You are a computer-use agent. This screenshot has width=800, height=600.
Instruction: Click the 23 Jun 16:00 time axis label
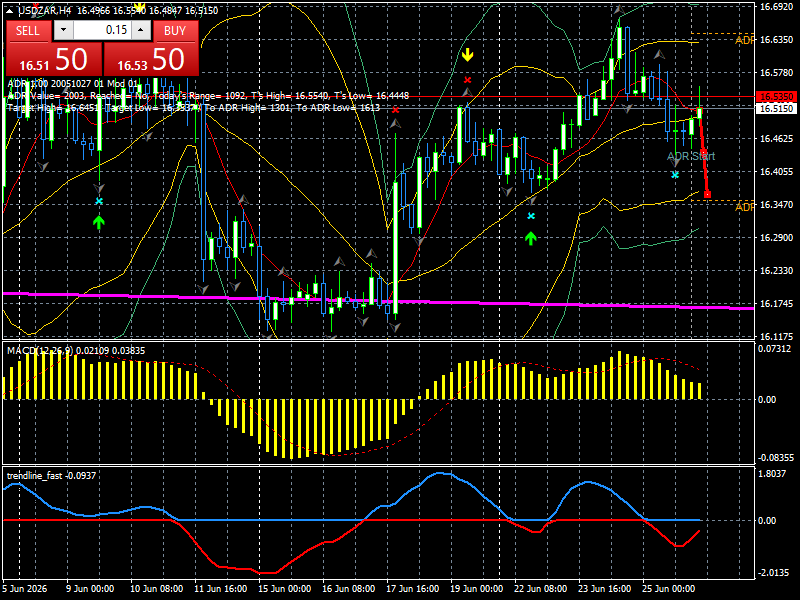coord(605,588)
